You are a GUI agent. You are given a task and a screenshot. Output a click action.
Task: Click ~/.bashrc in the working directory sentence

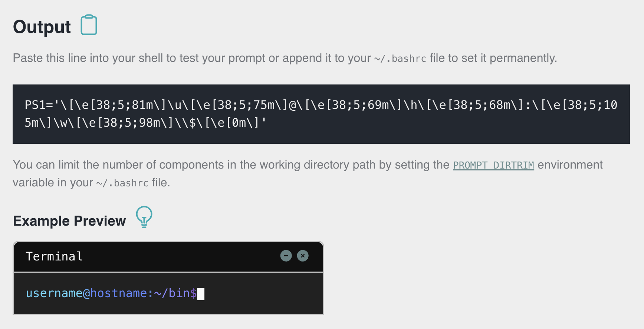click(x=122, y=183)
